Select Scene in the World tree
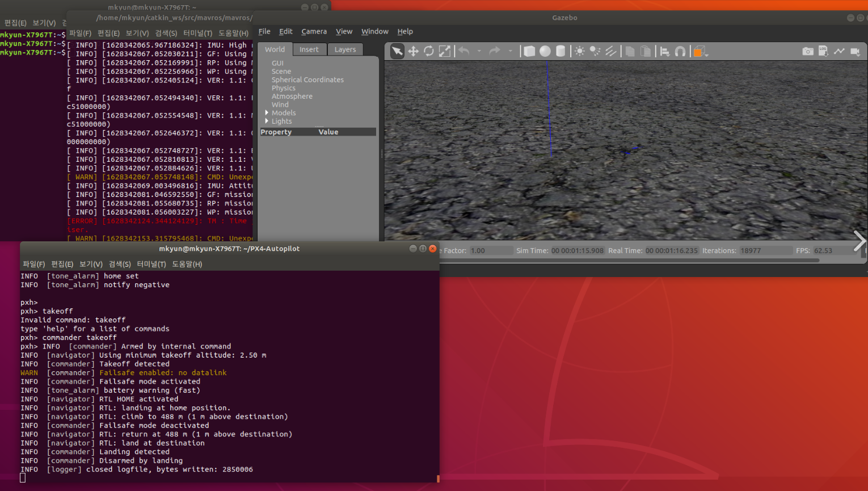 pos(281,72)
